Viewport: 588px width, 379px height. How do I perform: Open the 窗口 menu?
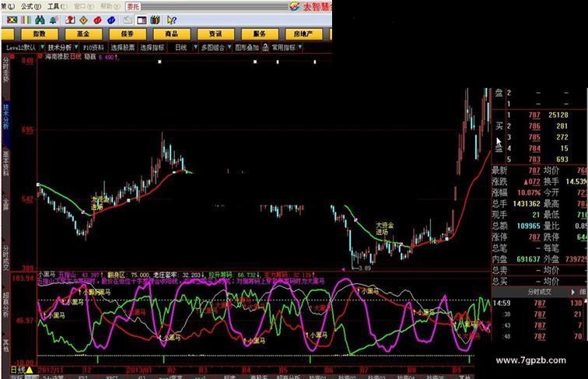point(84,6)
